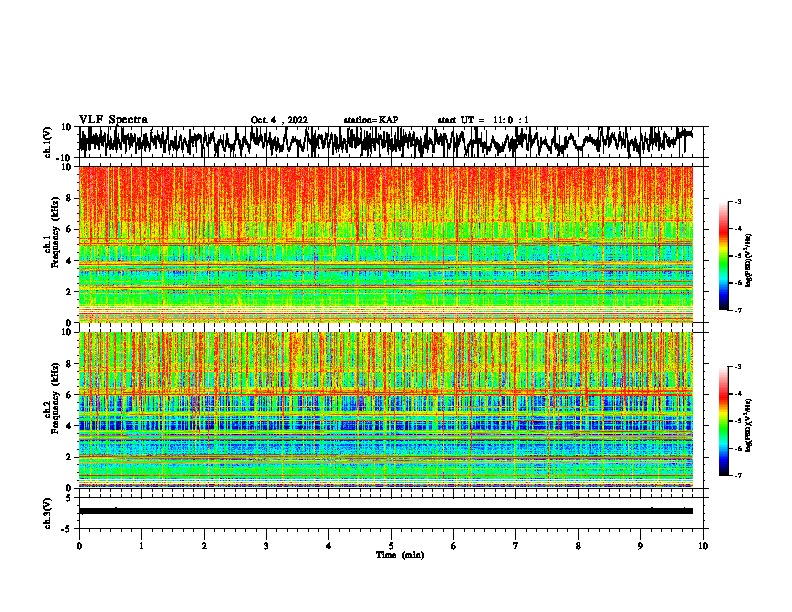Click the "-7" tick on ch.2 color bar
Image resolution: width=792 pixels, height=612 pixels.
737,475
